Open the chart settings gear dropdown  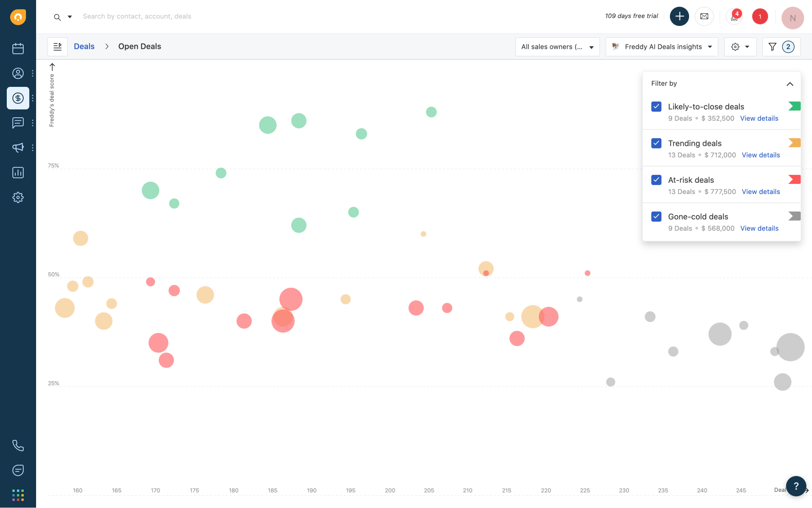click(740, 47)
